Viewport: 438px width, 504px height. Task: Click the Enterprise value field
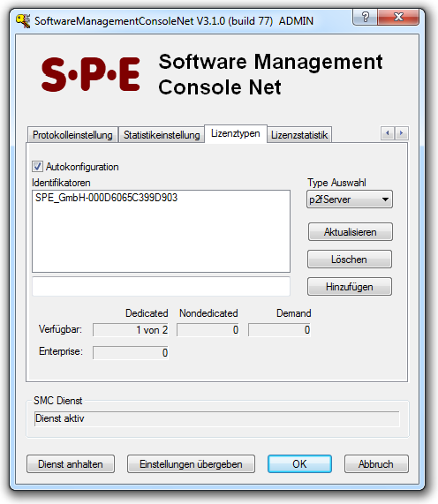[131, 352]
